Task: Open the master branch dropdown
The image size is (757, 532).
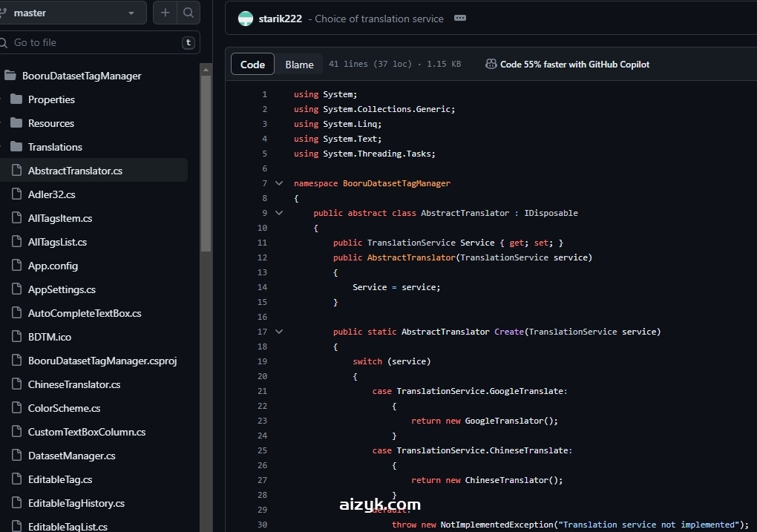Action: pyautogui.click(x=73, y=13)
